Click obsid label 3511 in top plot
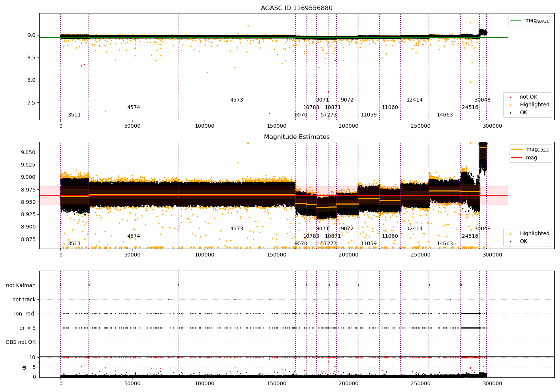This screenshot has width=560, height=392. [x=74, y=115]
